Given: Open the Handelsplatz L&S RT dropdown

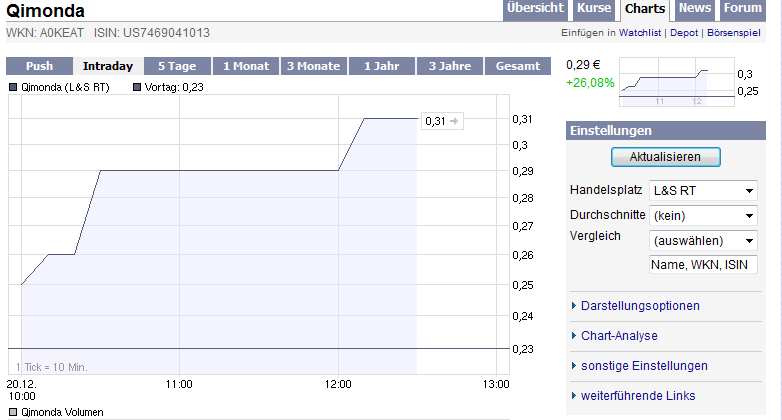Looking at the screenshot, I should pyautogui.click(x=703, y=191).
